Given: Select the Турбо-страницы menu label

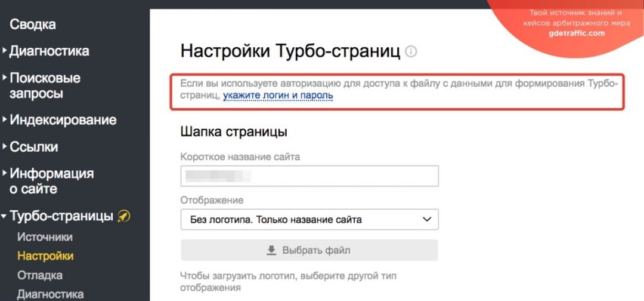Looking at the screenshot, I should (x=61, y=216).
